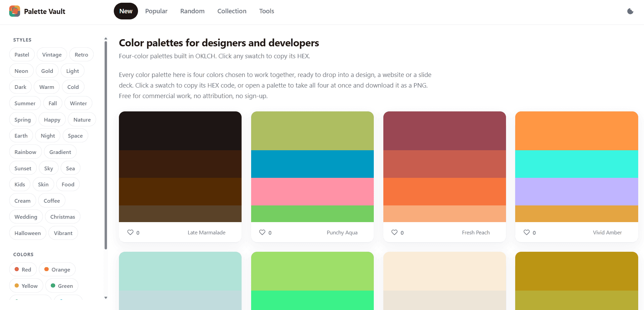The height and width of the screenshot is (310, 644).
Task: Open the New tab
Action: pos(126,11)
